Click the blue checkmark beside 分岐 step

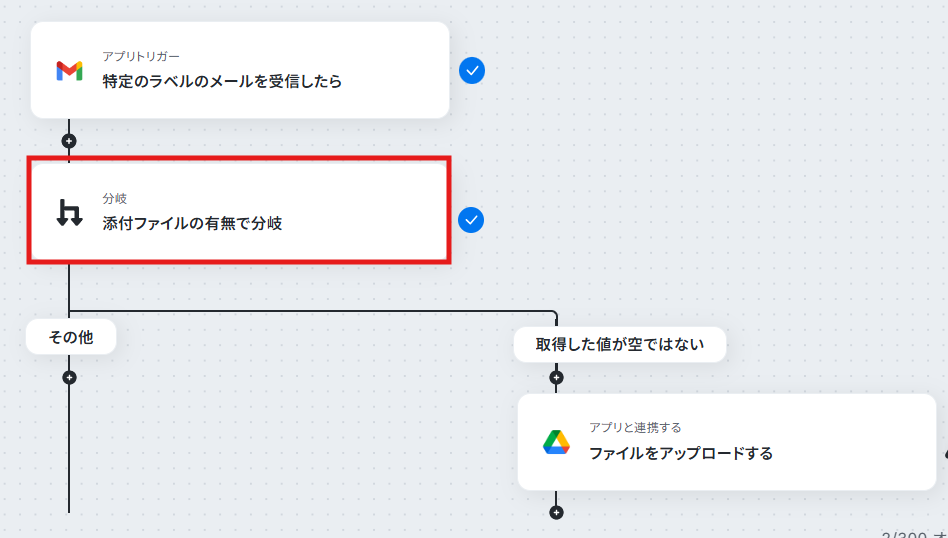(471, 220)
